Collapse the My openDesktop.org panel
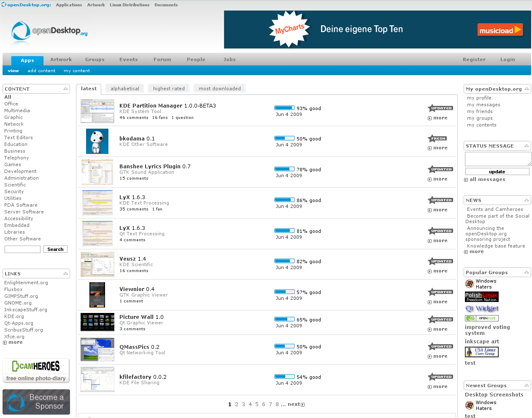Image resolution: width=532 pixels, height=418 pixels. tap(527, 89)
